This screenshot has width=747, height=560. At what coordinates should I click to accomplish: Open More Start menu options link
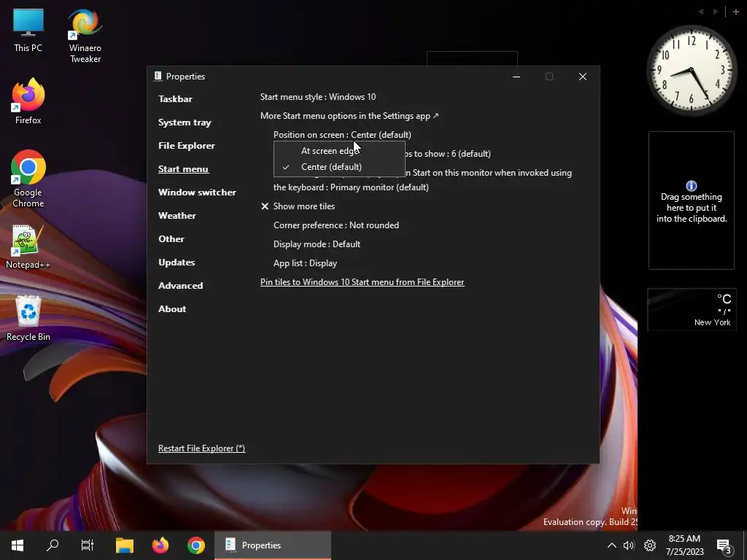349,116
